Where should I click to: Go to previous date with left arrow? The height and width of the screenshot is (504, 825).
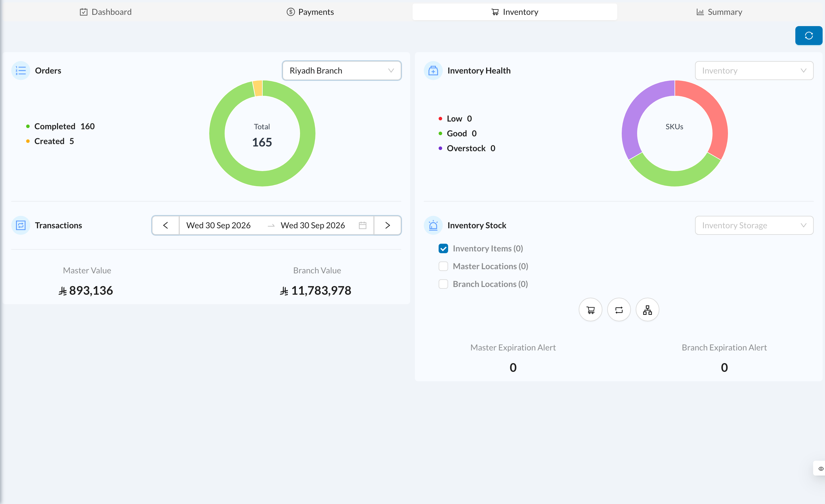[x=165, y=225]
